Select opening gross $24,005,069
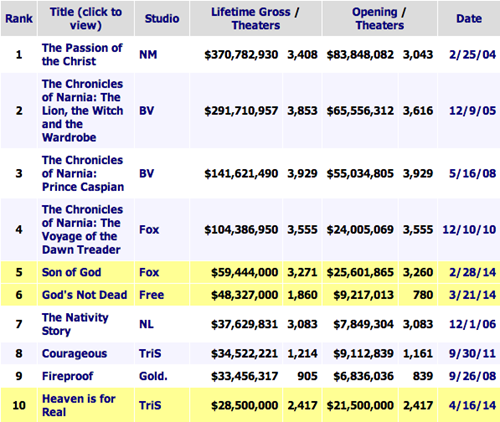Screen dimensions: 500x422 pos(360,229)
